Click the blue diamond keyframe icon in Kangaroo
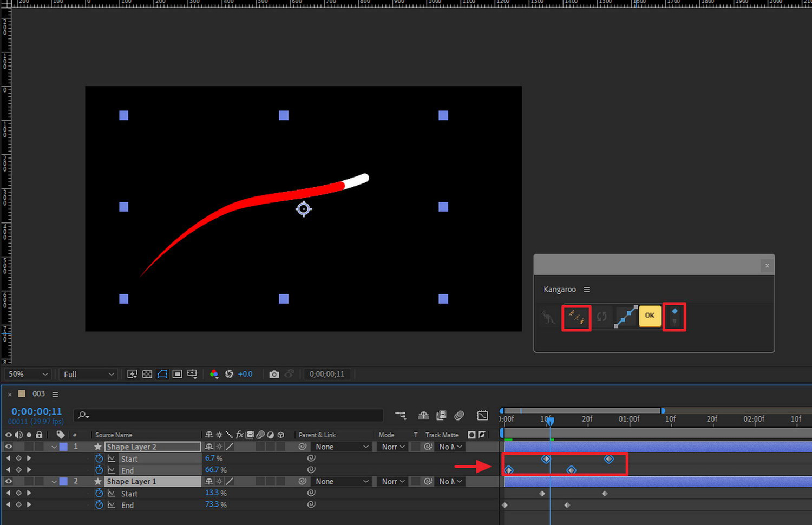The height and width of the screenshot is (525, 812). pos(675,311)
